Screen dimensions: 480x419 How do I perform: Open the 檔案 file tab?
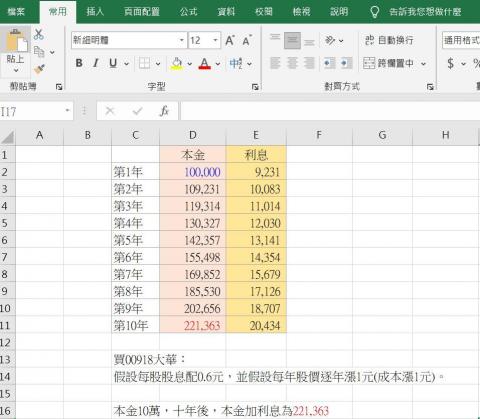pos(16,12)
